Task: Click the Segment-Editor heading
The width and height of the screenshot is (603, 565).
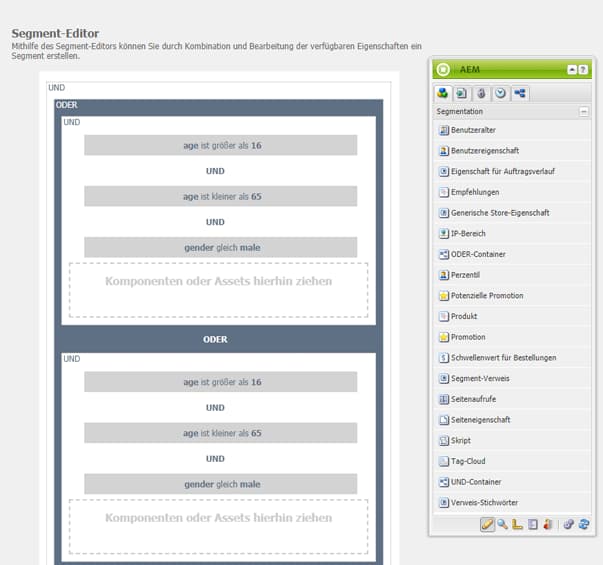Action: [55, 33]
